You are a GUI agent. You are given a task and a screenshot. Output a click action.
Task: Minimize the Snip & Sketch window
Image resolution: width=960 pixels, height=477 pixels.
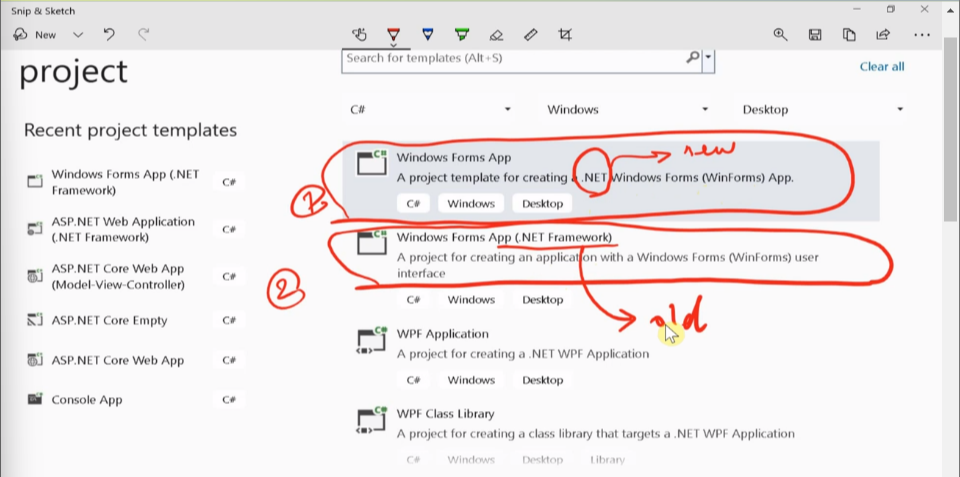857,9
